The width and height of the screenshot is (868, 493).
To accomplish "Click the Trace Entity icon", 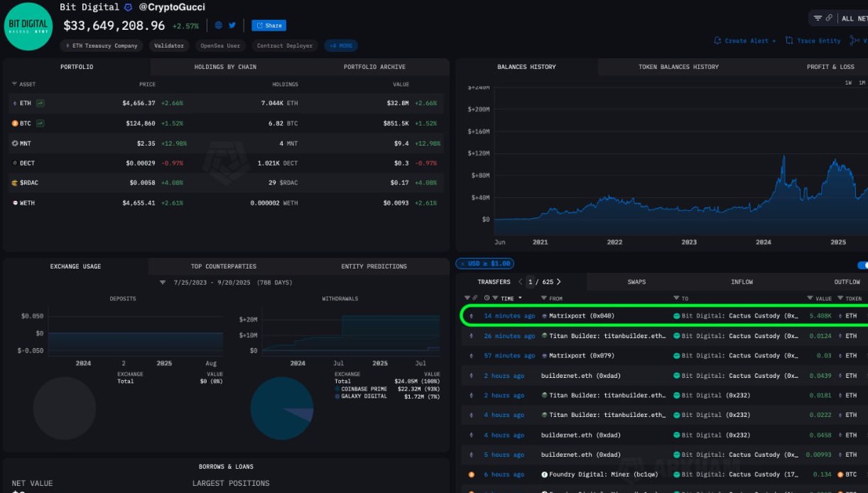I will click(789, 41).
